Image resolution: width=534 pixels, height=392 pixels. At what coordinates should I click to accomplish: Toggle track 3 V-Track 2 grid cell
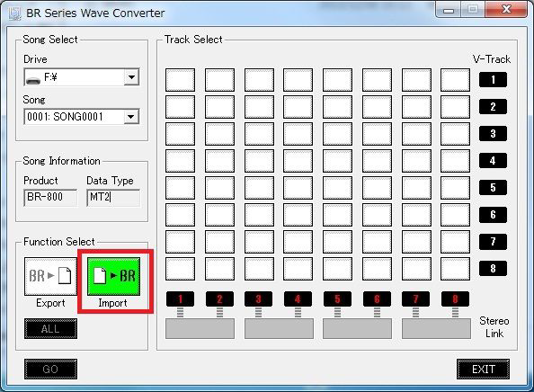click(x=259, y=107)
